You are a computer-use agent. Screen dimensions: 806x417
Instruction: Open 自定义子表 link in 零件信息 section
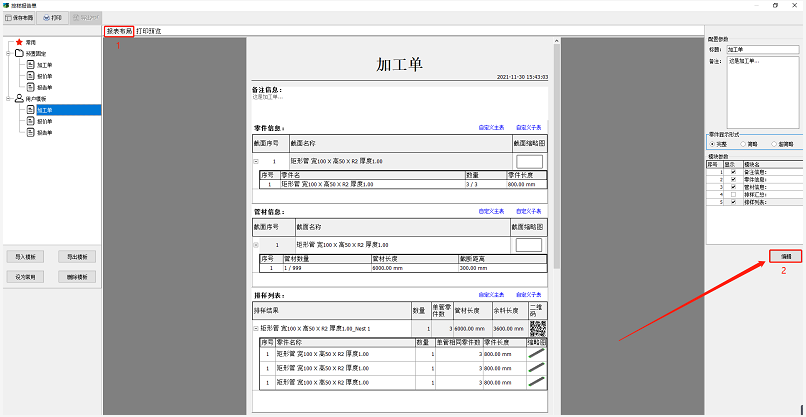tap(529, 127)
